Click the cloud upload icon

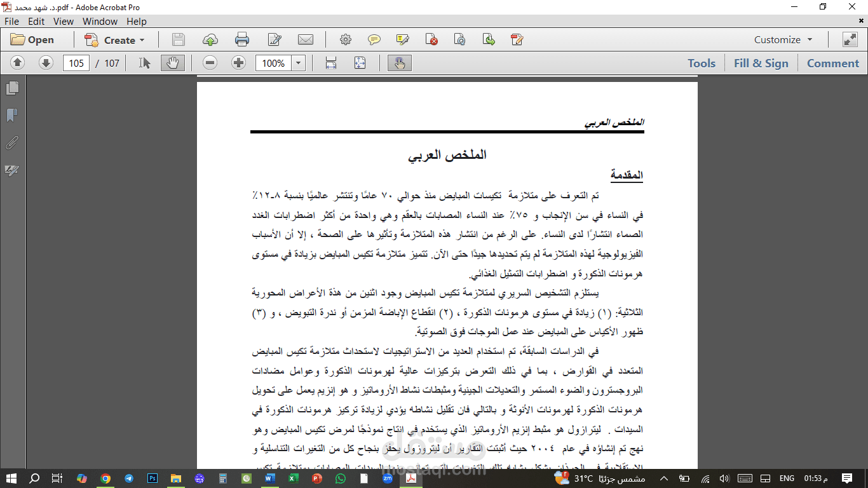pos(210,40)
